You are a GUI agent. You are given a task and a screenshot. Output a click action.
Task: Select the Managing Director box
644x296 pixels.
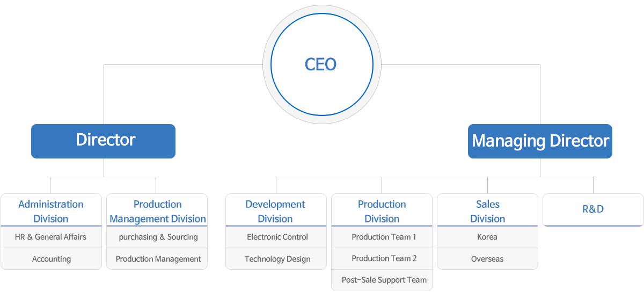tap(540, 141)
